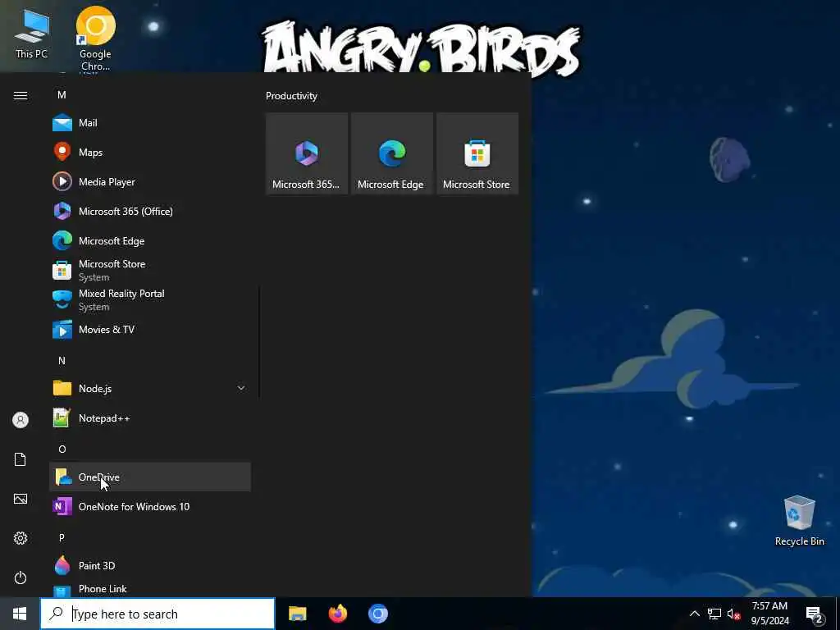Open Notepad++ from the list

pos(150,418)
